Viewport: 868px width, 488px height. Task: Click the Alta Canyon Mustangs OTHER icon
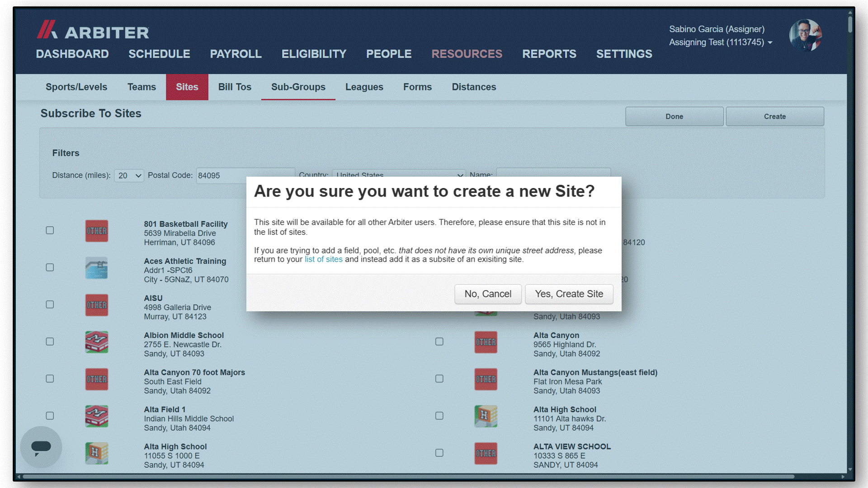coord(486,379)
